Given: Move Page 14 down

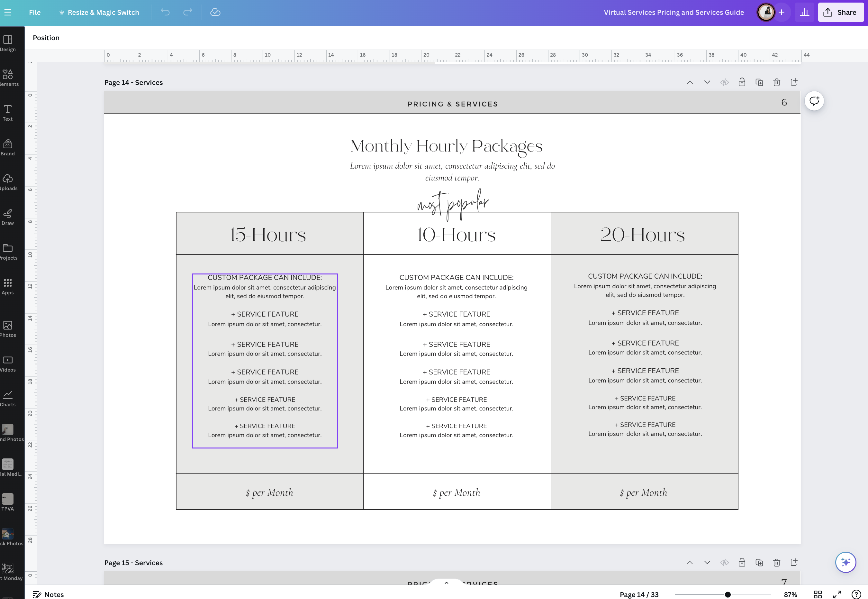Looking at the screenshot, I should [707, 82].
